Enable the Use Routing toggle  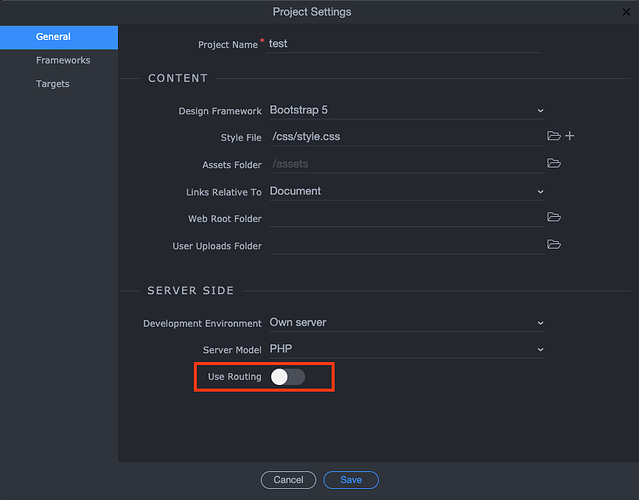pos(288,377)
